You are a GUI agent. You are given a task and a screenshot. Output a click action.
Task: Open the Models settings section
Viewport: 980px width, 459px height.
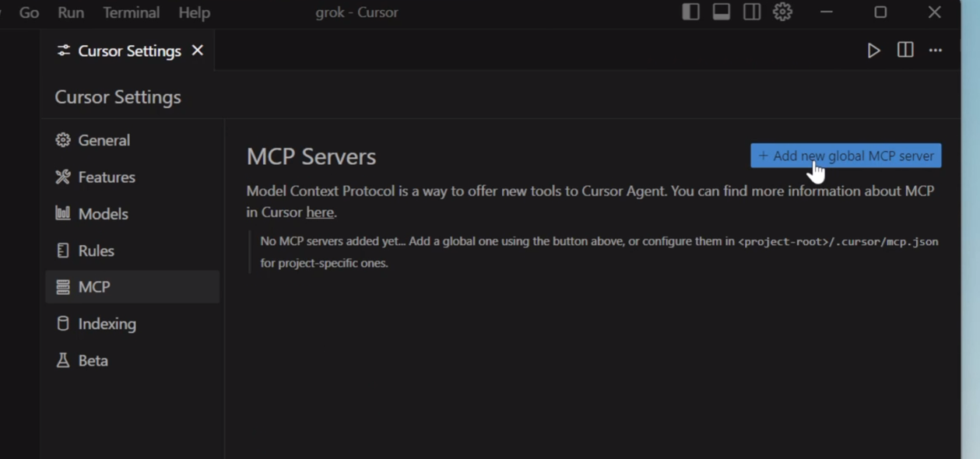click(132, 213)
